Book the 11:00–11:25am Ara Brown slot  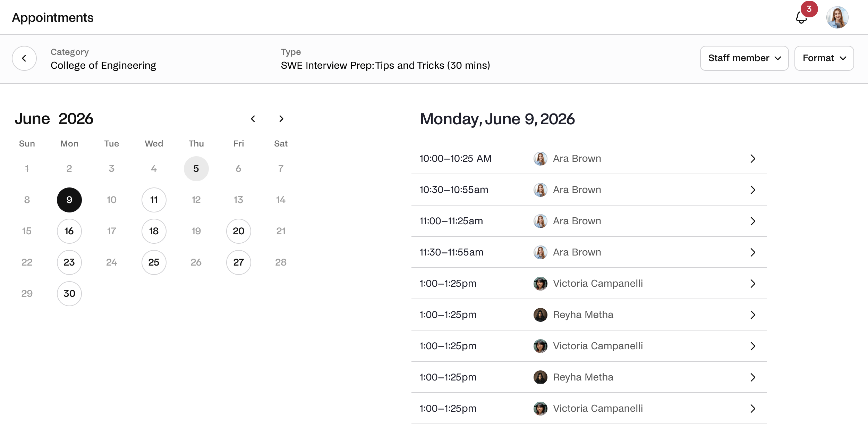(x=589, y=221)
